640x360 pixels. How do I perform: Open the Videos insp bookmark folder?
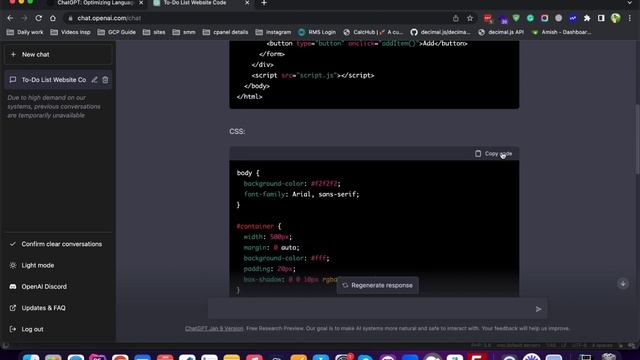pyautogui.click(x=71, y=32)
